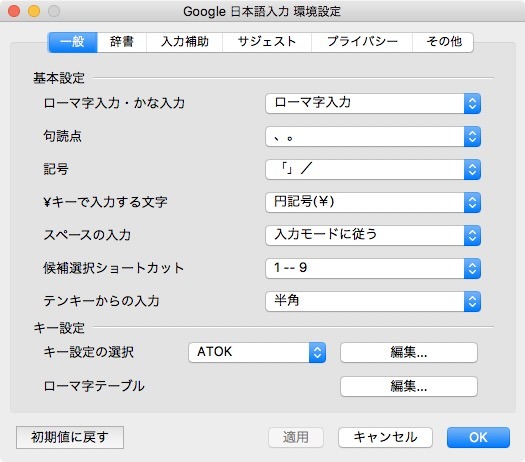Click the スペースの入力 label
This screenshot has height=462, width=525.
(87, 235)
